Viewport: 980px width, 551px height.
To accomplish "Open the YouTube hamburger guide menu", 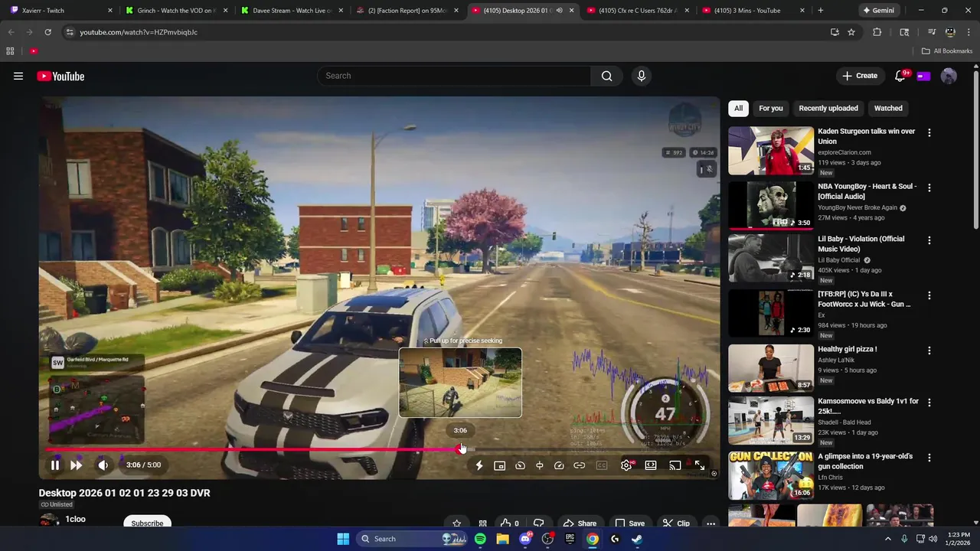I will (x=18, y=76).
